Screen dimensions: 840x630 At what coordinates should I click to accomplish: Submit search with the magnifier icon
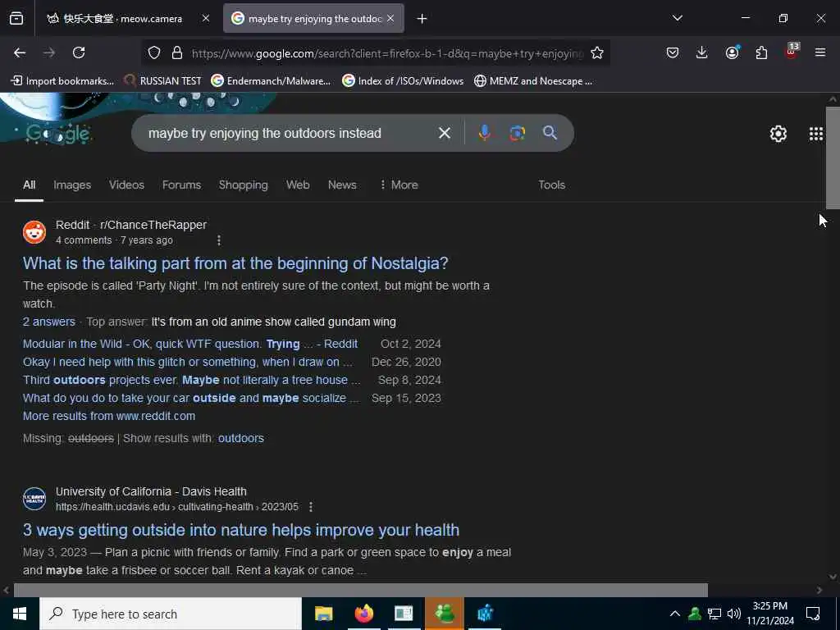click(550, 133)
